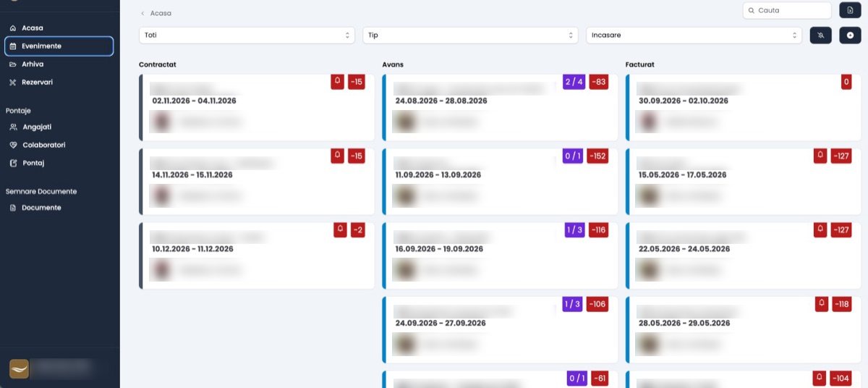Click the Contractat column header
Image resolution: width=868 pixels, height=388 pixels.
click(158, 64)
